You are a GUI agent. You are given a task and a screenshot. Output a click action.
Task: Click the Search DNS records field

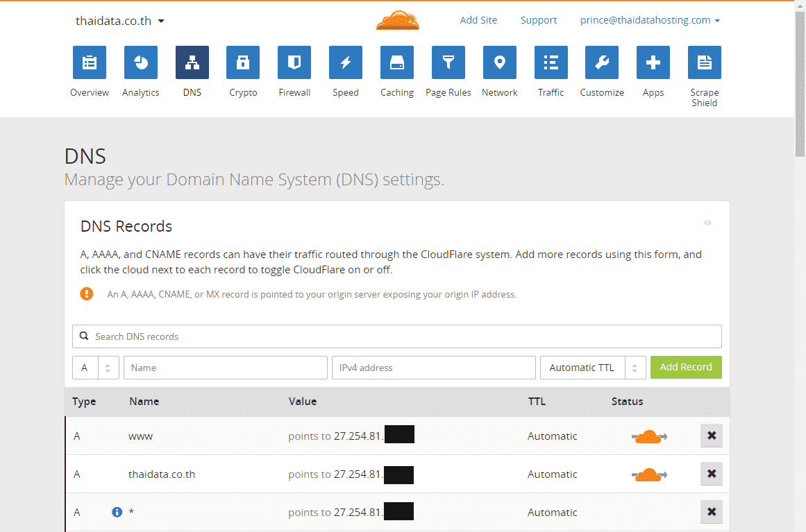click(x=397, y=336)
